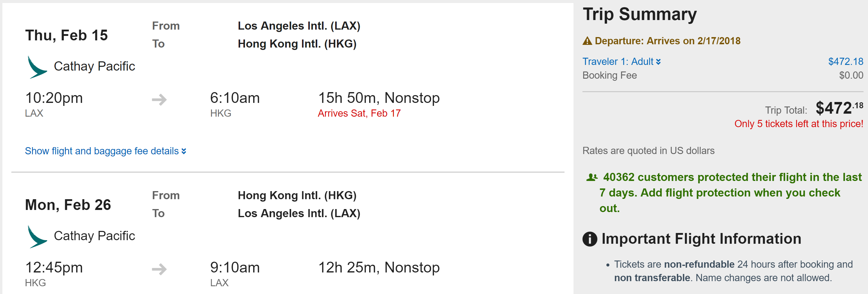This screenshot has height=294, width=868.
Task: Click the Only 5 tickets left warning
Action: coord(799,124)
